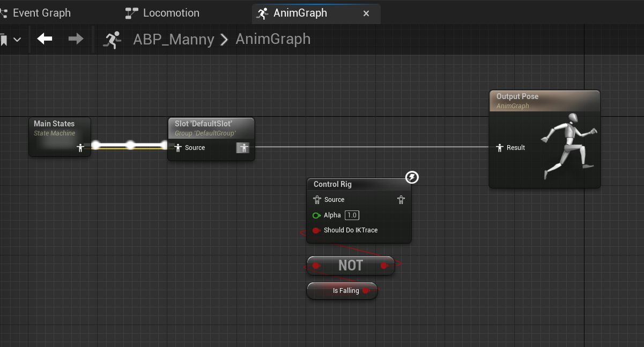The image size is (644, 347).
Task: Click the Main States output pose pin
Action: click(x=80, y=147)
